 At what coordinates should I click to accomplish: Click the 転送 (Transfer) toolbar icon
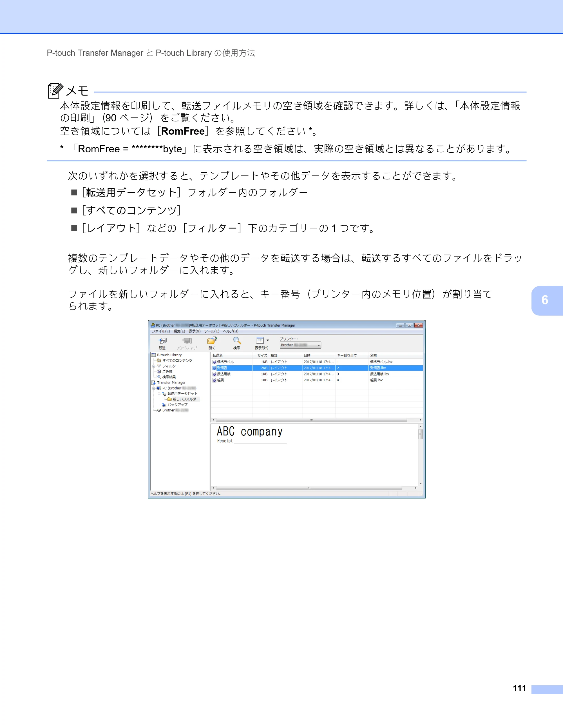point(162,343)
